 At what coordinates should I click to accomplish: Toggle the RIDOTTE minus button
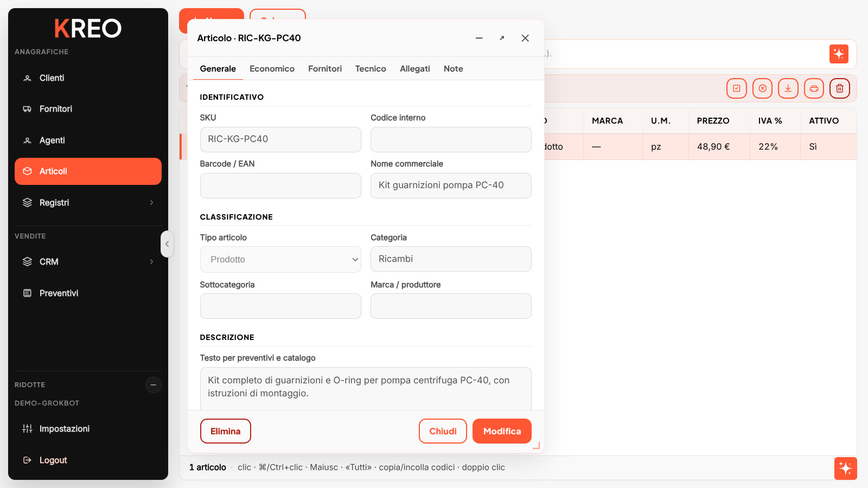pos(154,385)
